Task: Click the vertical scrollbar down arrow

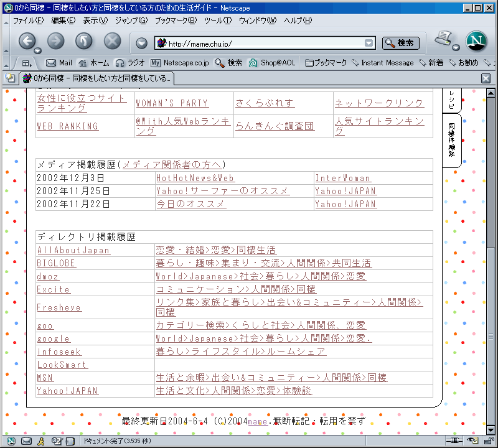Action: [x=491, y=430]
